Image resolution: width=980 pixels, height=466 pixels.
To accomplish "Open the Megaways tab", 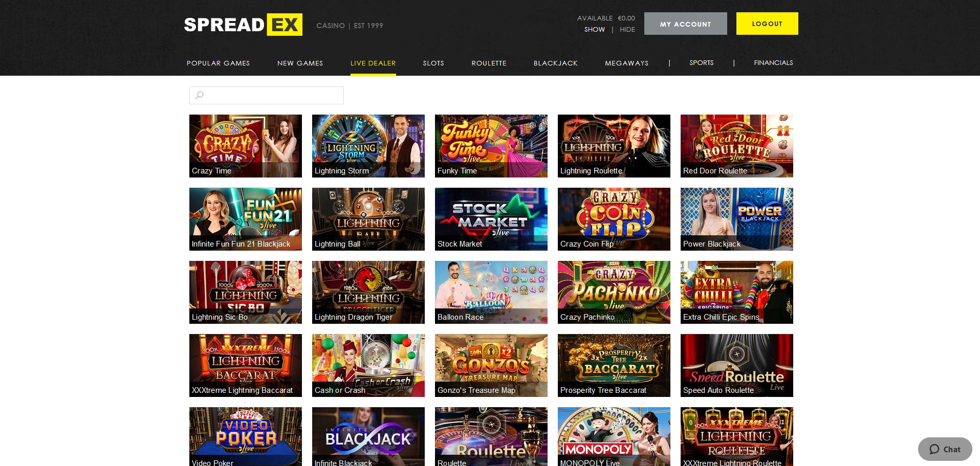I will click(x=626, y=63).
